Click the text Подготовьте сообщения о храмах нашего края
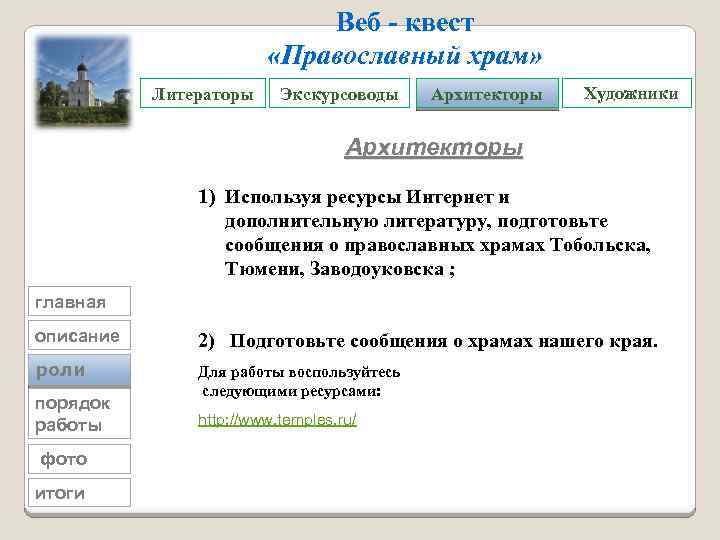This screenshot has height=540, width=720. click(444, 341)
